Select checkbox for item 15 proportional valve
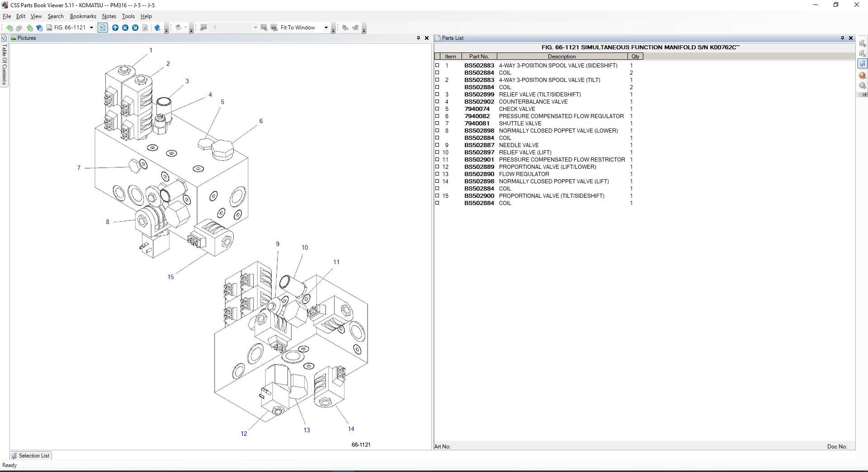This screenshot has height=472, width=868. pyautogui.click(x=437, y=196)
